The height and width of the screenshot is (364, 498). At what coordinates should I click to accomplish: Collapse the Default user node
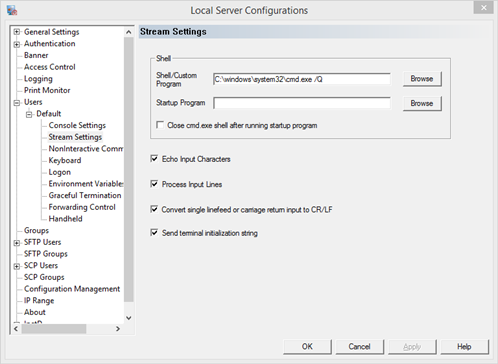pos(29,115)
